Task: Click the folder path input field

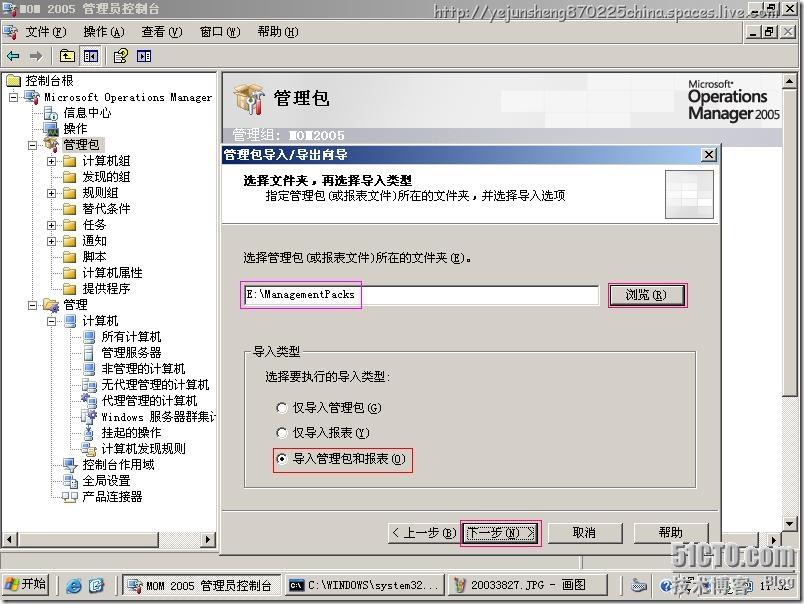Action: 421,295
